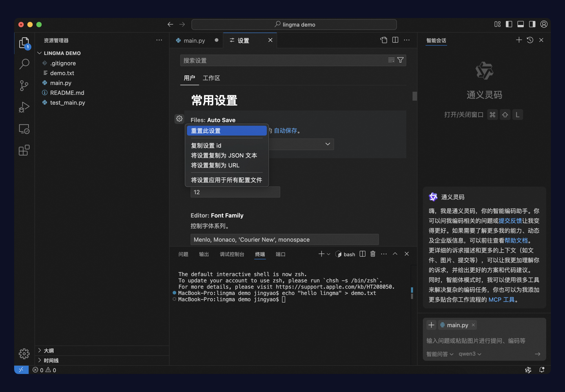Close the 设置 tab

pos(270,40)
